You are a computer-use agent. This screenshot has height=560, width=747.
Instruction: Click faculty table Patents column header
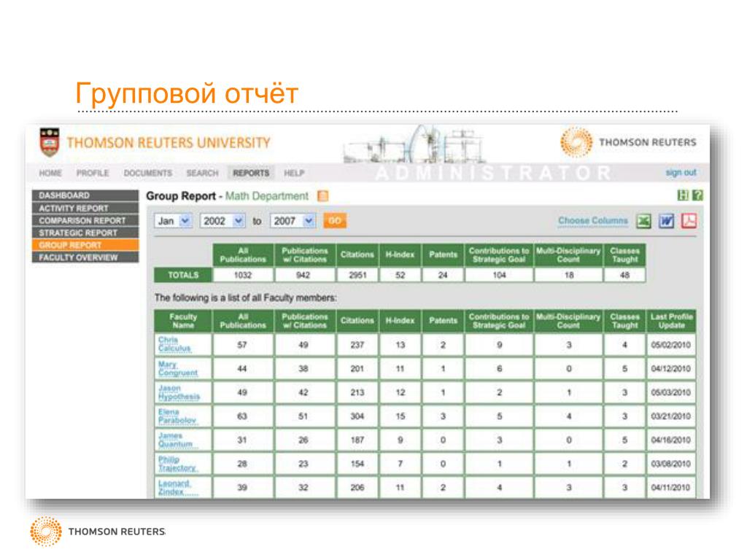pyautogui.click(x=443, y=321)
